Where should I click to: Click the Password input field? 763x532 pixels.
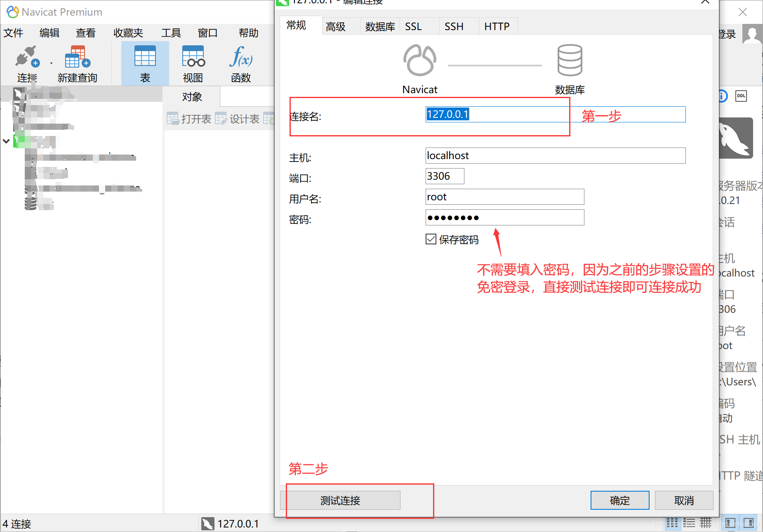(505, 217)
